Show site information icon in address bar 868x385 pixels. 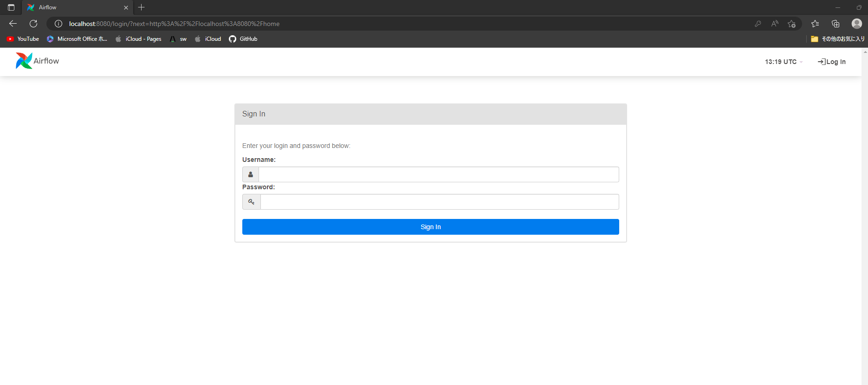58,24
